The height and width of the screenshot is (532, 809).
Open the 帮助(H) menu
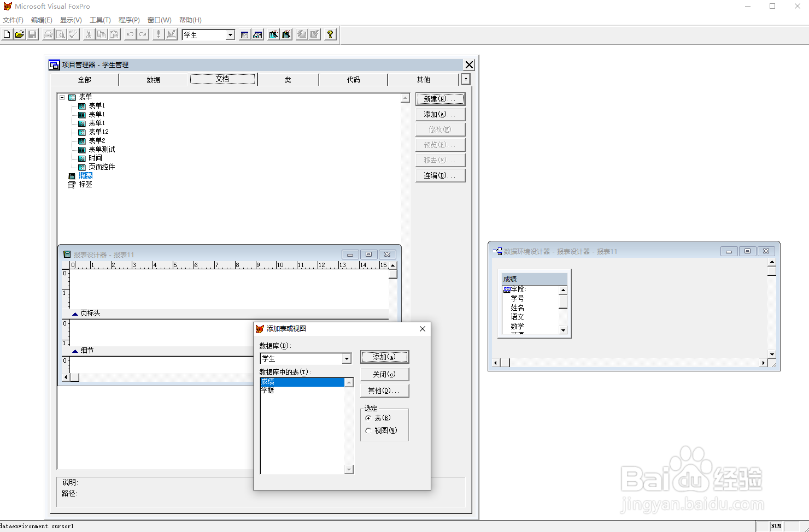point(190,20)
